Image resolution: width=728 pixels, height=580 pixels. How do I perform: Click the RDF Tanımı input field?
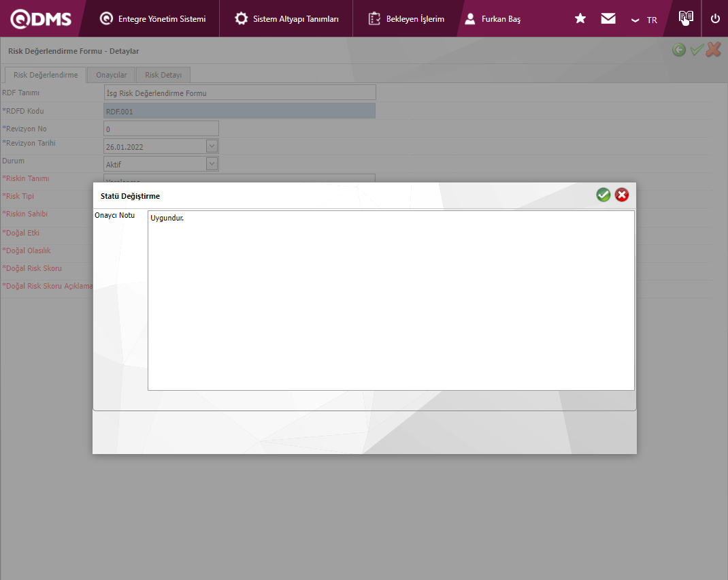click(239, 93)
